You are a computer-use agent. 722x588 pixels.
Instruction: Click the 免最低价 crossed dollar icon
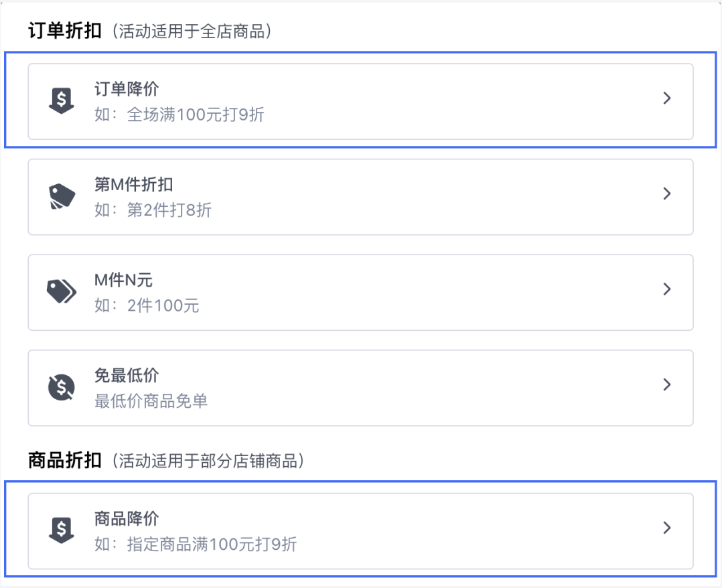(x=61, y=387)
